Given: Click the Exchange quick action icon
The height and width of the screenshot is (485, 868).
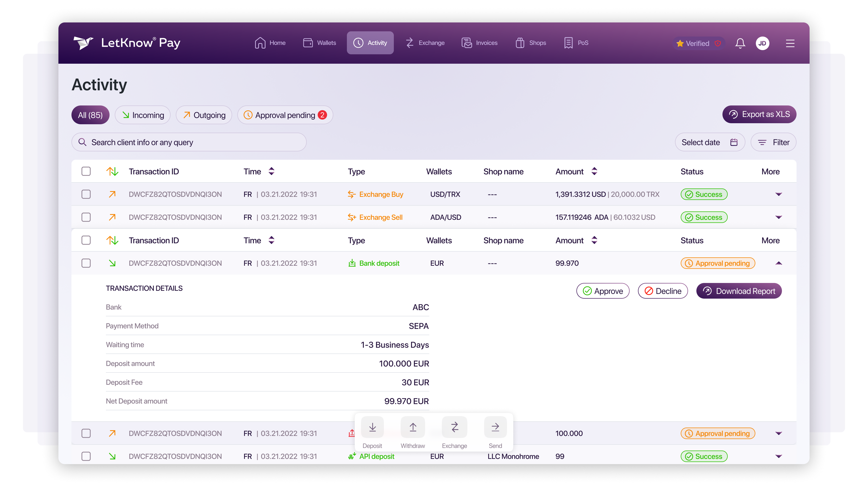Looking at the screenshot, I should [x=454, y=427].
